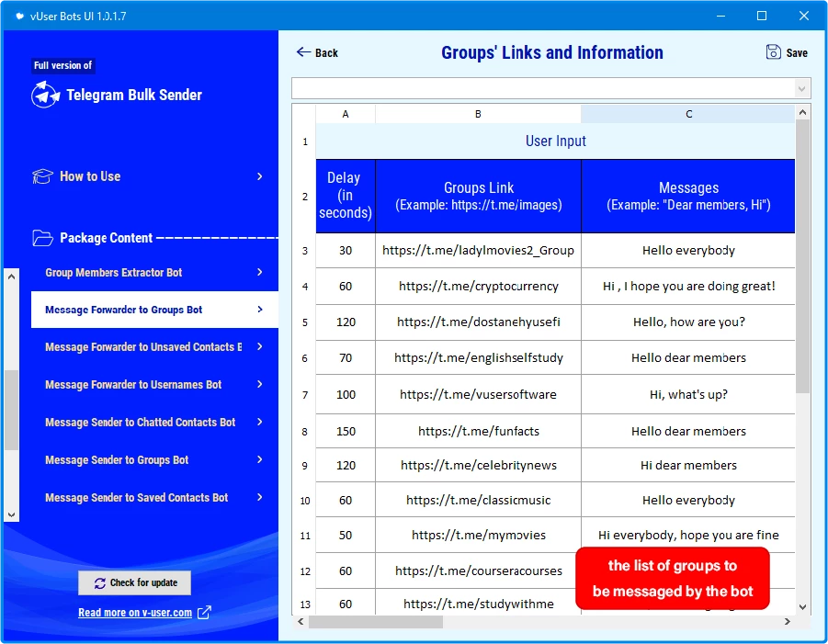
Task: Select cell https://t.me/dostanehyusefi
Action: click(479, 322)
